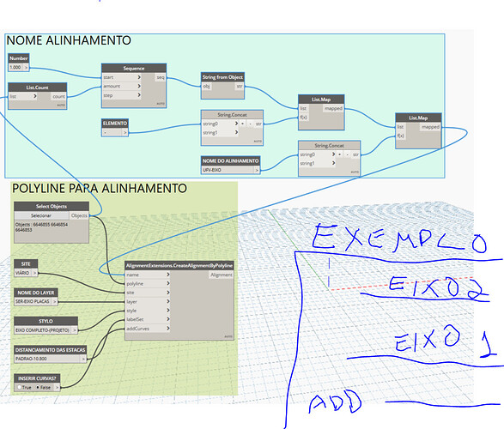Click the minus button on String.Concat fed by ELEMENTO
Viewport: 504px width, 429px height.
pyautogui.click(x=250, y=124)
